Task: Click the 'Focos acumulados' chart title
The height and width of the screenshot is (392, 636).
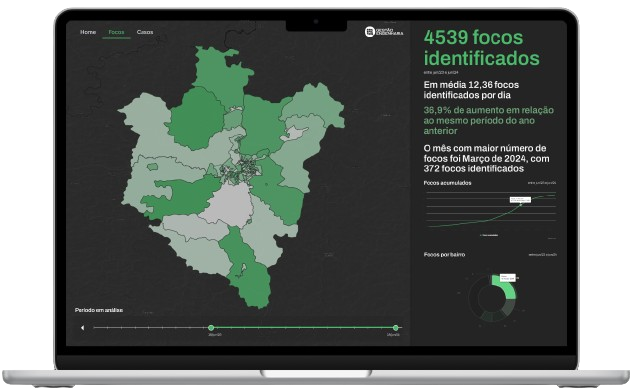Action: [447, 183]
